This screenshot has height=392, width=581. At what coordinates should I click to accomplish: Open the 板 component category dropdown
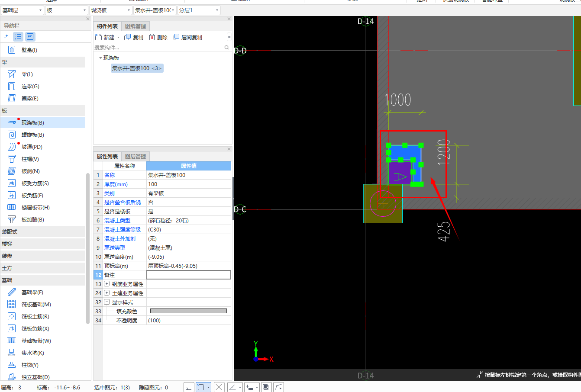point(66,10)
